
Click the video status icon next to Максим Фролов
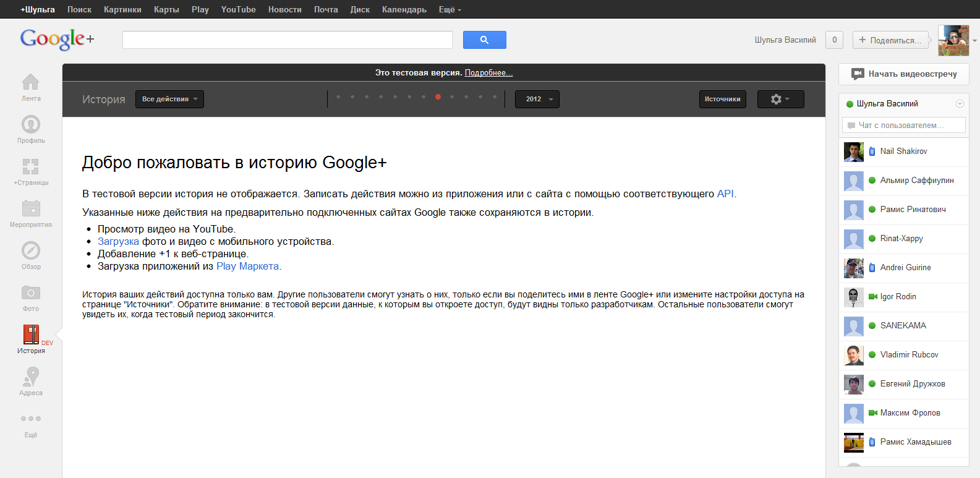(873, 413)
